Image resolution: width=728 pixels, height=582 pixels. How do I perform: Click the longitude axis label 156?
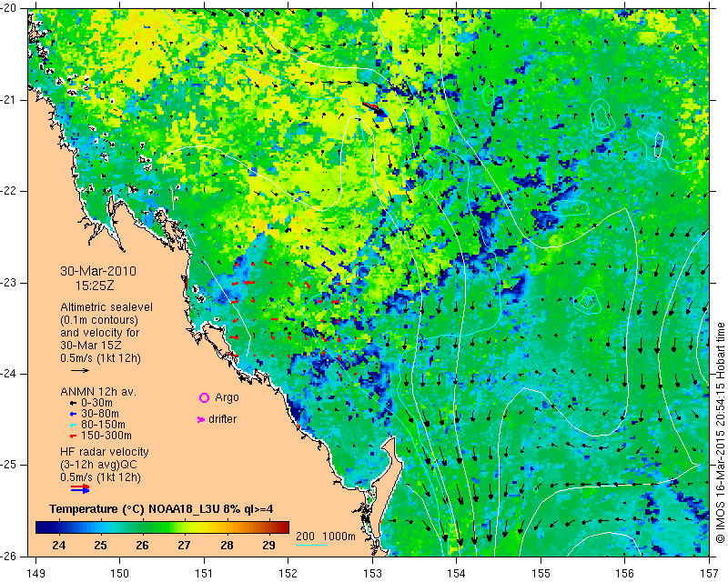tap(625, 574)
